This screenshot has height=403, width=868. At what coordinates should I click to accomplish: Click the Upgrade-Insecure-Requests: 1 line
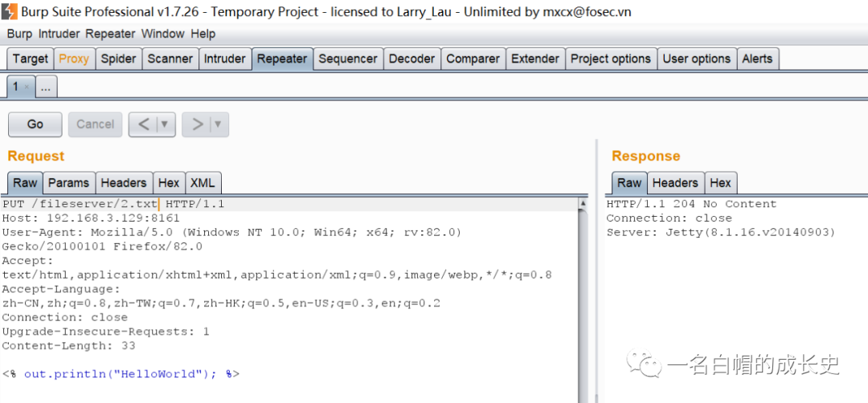(x=106, y=332)
